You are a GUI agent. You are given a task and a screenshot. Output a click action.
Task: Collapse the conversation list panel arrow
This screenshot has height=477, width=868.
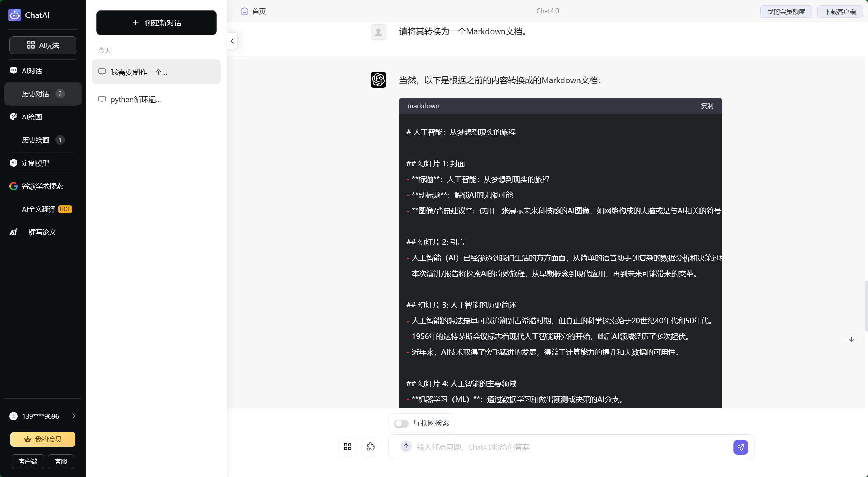click(x=232, y=41)
